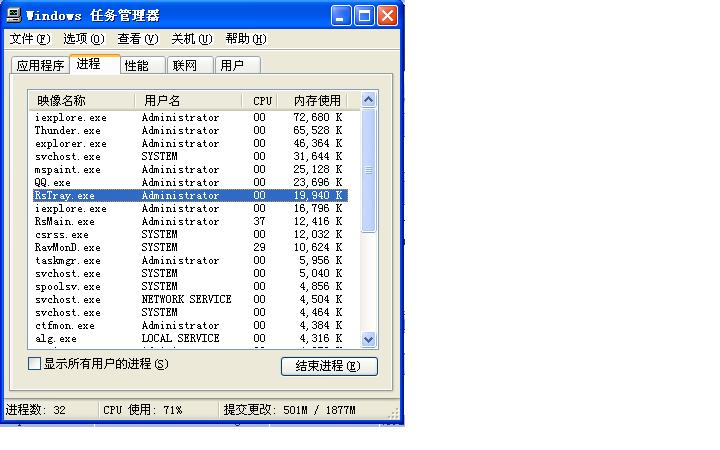Click CPU value 29 of RavMonD.exe
The width and height of the screenshot is (720, 450).
click(x=259, y=248)
